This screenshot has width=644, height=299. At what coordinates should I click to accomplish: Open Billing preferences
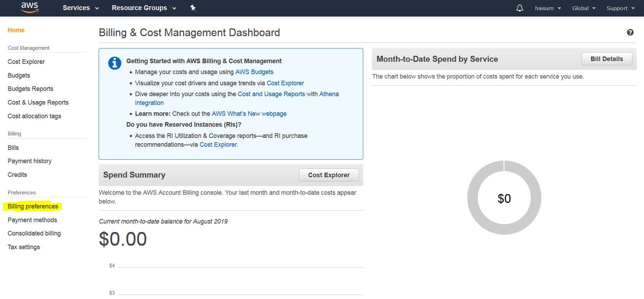coord(33,206)
